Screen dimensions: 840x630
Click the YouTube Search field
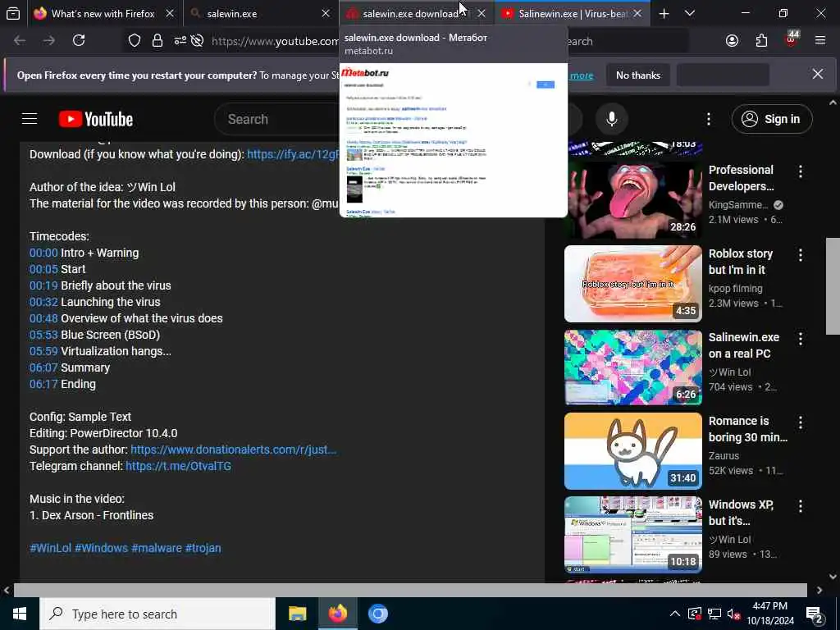coord(276,119)
